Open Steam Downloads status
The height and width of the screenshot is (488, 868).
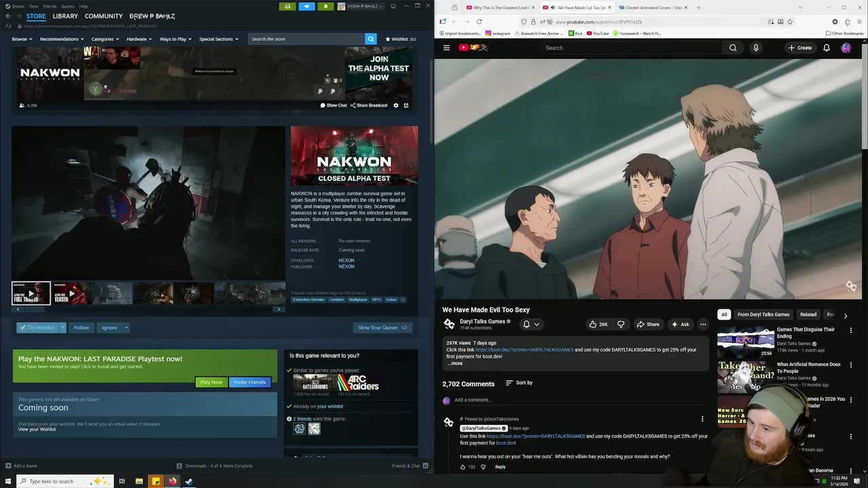[214, 466]
